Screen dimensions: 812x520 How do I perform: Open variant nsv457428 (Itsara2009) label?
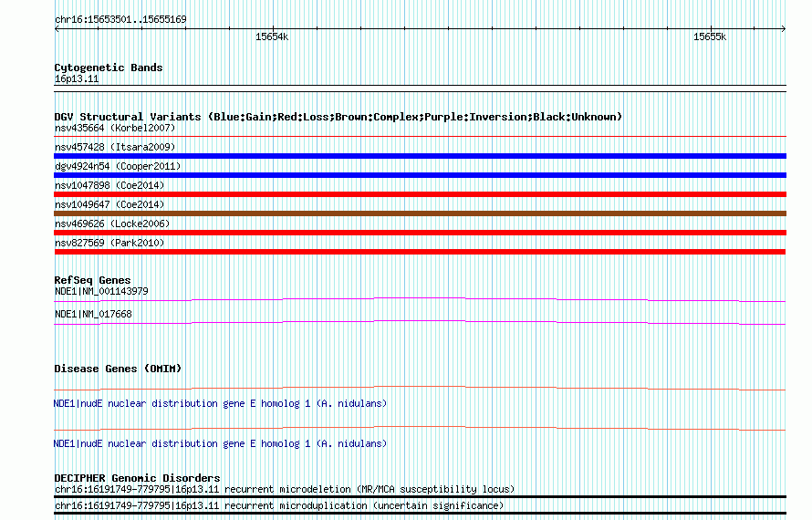click(115, 147)
